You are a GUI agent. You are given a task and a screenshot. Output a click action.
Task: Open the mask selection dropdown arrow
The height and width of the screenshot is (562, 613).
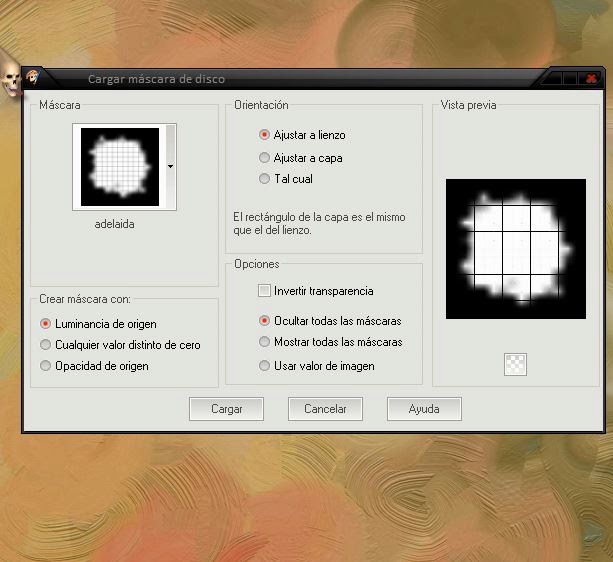[170, 166]
